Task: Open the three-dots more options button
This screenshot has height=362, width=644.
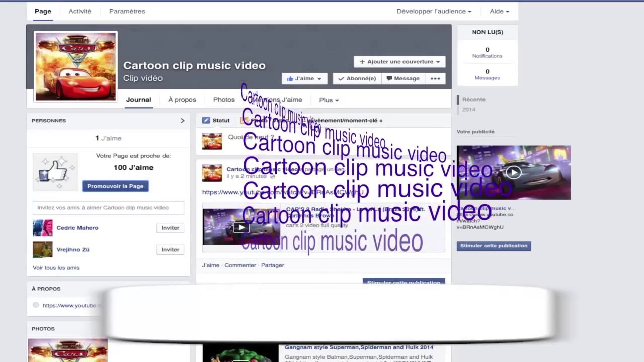Action: tap(435, 79)
